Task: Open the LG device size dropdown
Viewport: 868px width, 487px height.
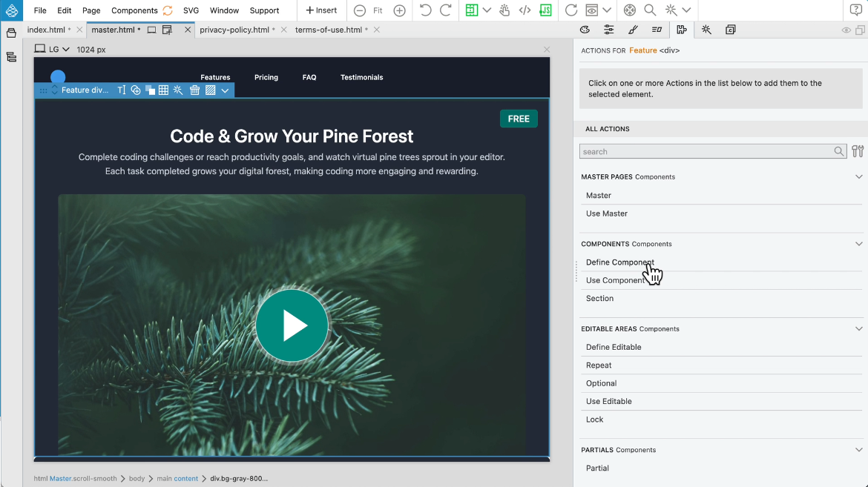Action: click(x=53, y=49)
